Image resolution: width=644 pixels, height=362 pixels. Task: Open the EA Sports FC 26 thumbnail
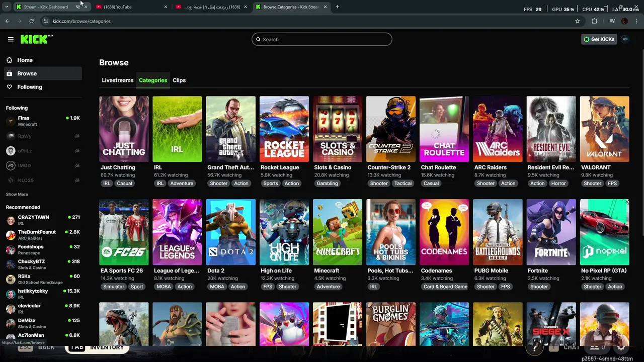click(124, 232)
